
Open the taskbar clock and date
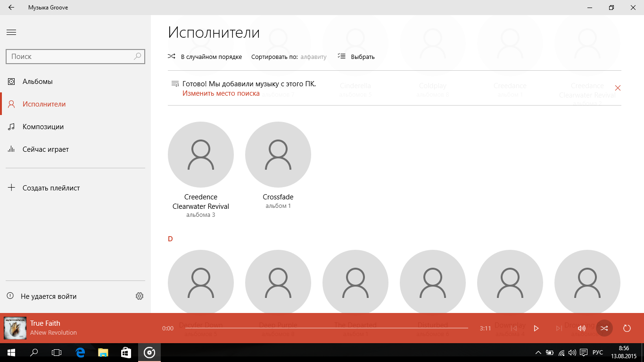click(624, 353)
